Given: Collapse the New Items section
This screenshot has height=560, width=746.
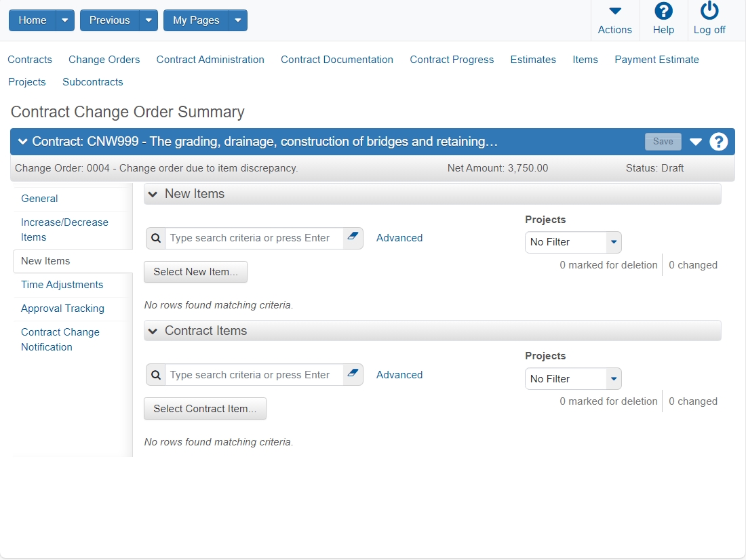Looking at the screenshot, I should pyautogui.click(x=153, y=194).
